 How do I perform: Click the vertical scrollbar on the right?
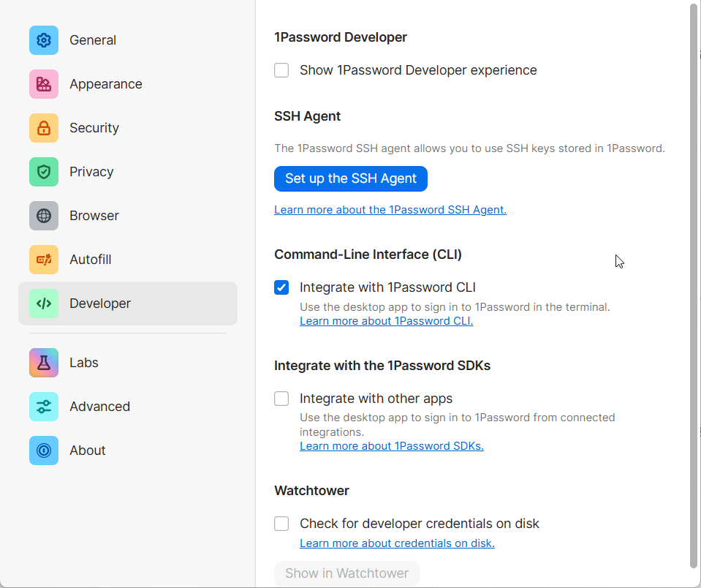click(x=694, y=286)
